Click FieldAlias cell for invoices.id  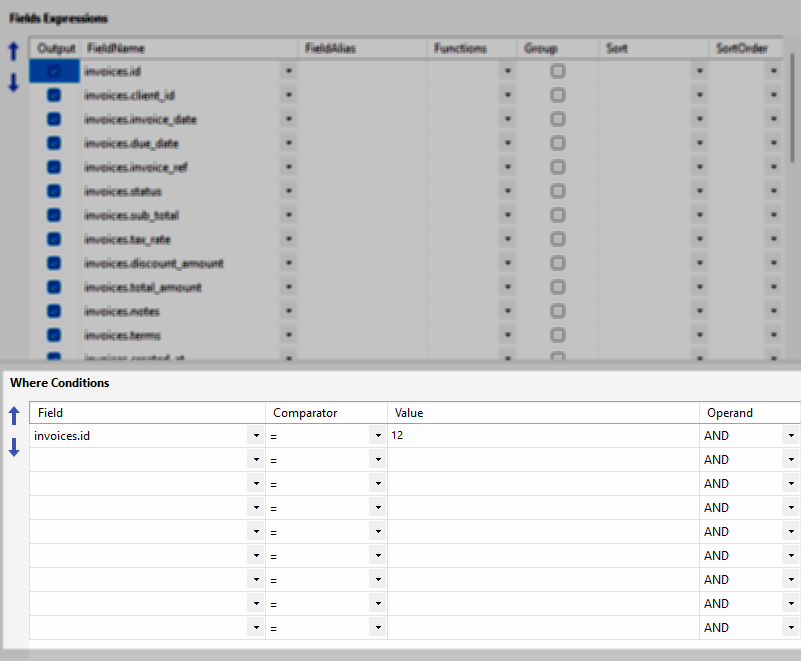[x=362, y=71]
